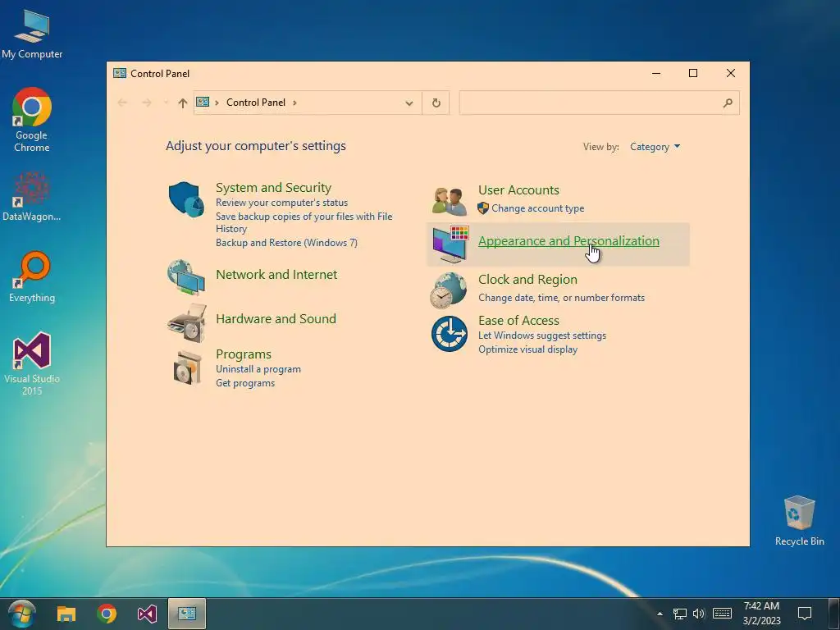Open the DataWagon desktop shortcut
Screen dimensions: 840x630
(32, 195)
